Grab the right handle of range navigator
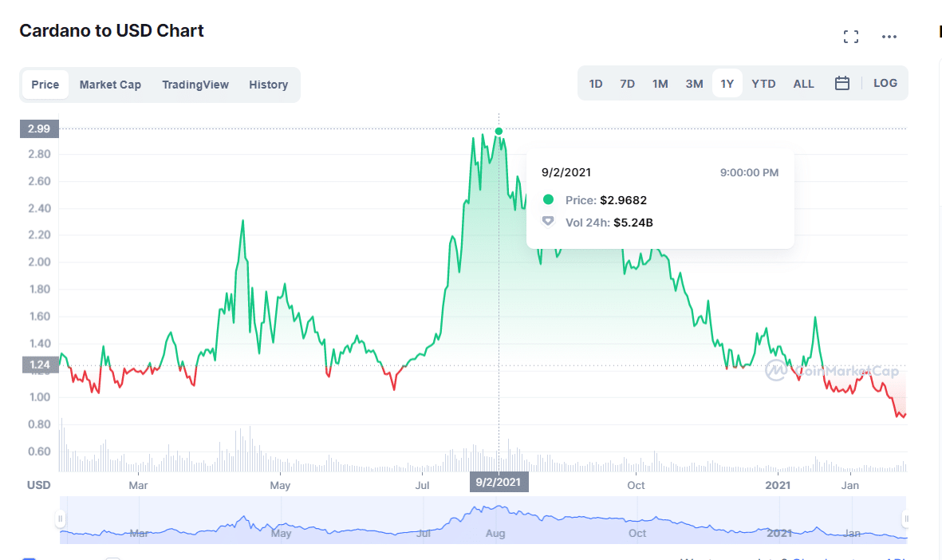942x560 pixels. [x=906, y=519]
